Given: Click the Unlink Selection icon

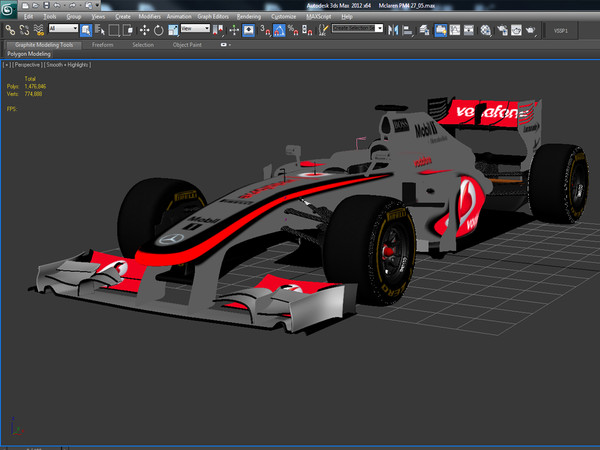Looking at the screenshot, I should (x=24, y=30).
